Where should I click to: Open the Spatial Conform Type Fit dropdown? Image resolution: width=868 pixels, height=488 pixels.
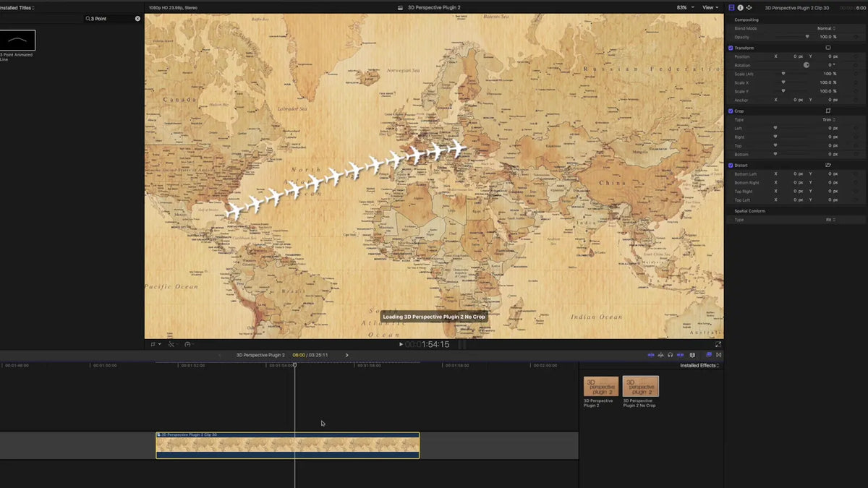tap(830, 219)
